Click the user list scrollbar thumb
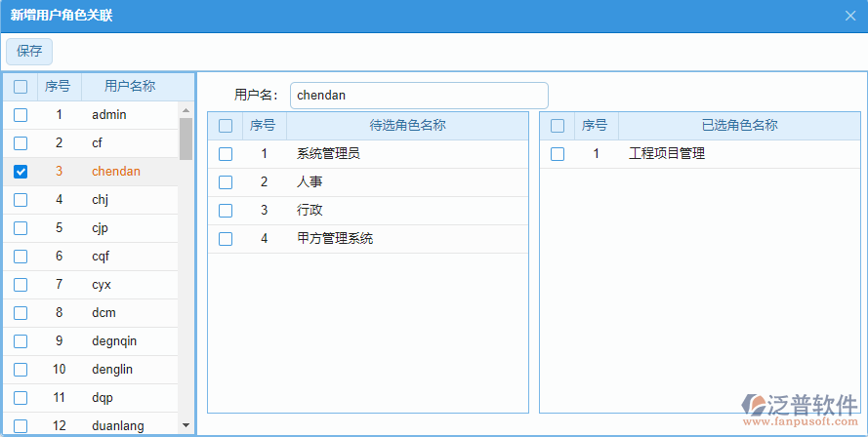The height and width of the screenshot is (437, 868). (186, 139)
